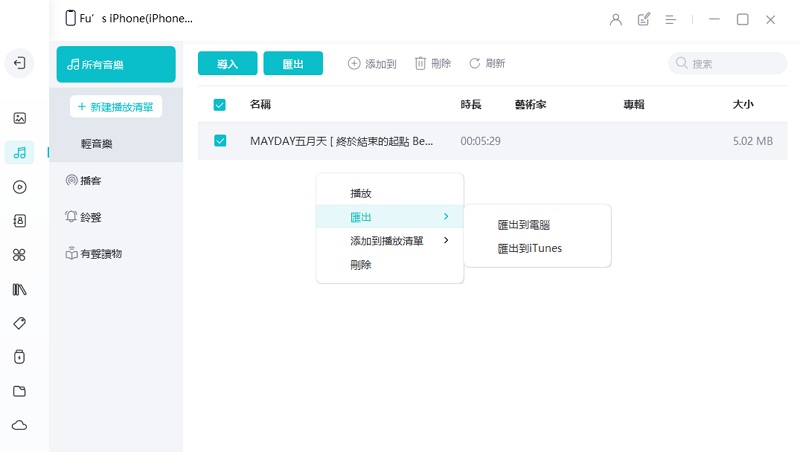Click the 刷新 refresh icon
Viewport: 800px width, 452px height.
click(474, 63)
